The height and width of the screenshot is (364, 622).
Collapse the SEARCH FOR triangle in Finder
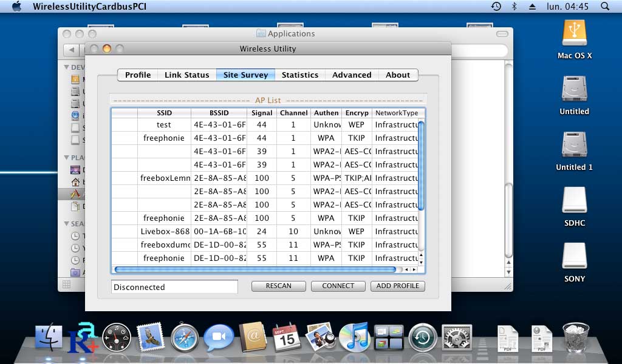pos(66,224)
